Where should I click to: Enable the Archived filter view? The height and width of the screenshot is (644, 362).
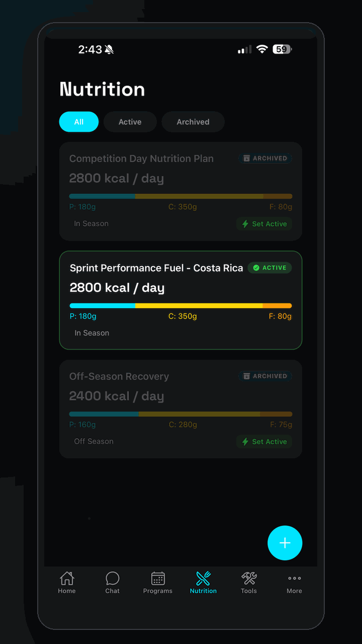click(193, 122)
